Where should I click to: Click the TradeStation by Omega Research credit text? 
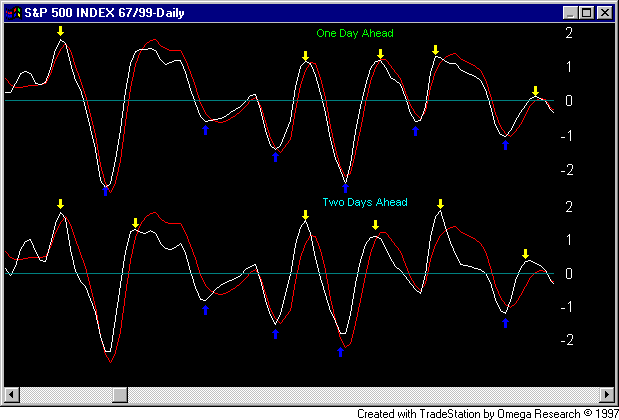click(488, 414)
